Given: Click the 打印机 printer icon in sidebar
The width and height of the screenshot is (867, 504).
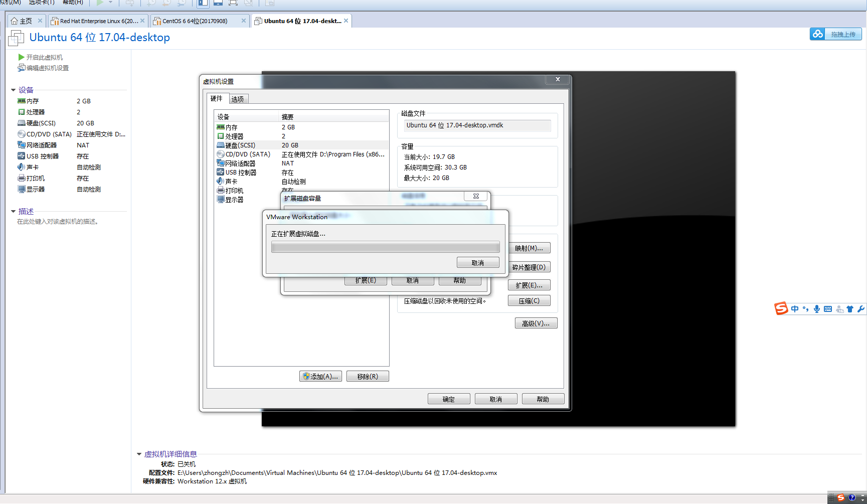Looking at the screenshot, I should (x=22, y=178).
